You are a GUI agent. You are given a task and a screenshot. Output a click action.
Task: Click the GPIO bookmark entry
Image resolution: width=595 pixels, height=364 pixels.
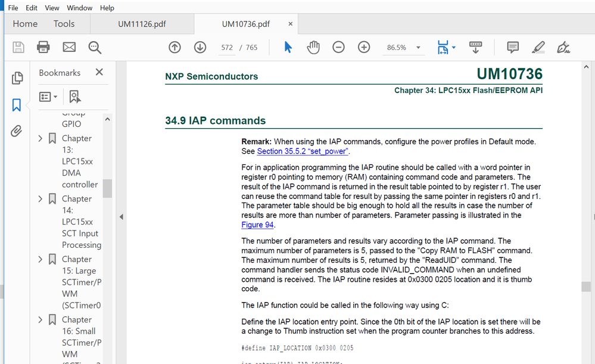71,124
